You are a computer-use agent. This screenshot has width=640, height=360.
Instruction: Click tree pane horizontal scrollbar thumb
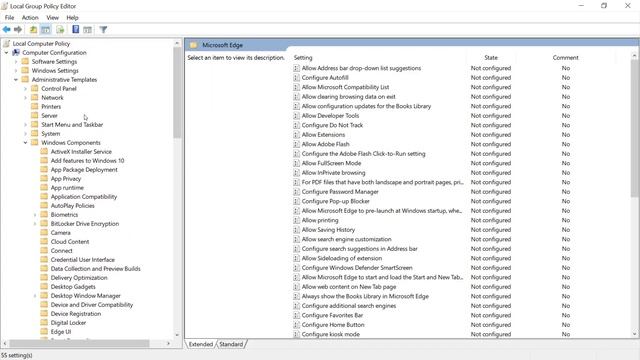click(79, 344)
